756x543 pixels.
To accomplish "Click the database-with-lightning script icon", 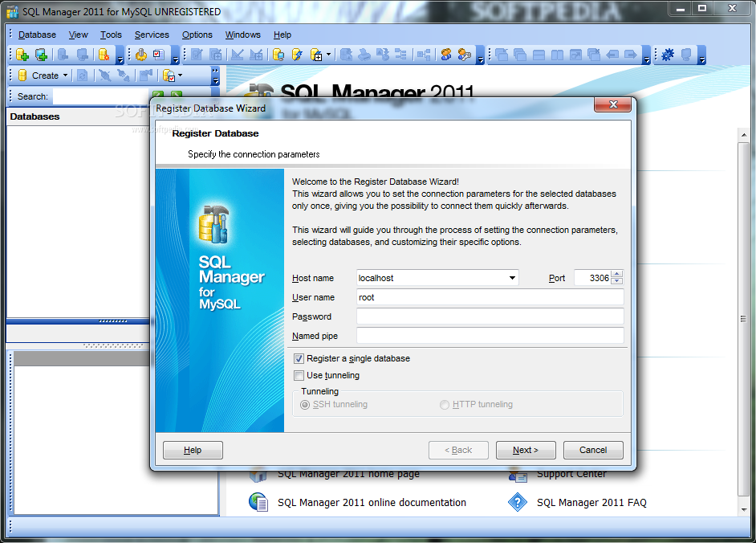I will click(297, 55).
